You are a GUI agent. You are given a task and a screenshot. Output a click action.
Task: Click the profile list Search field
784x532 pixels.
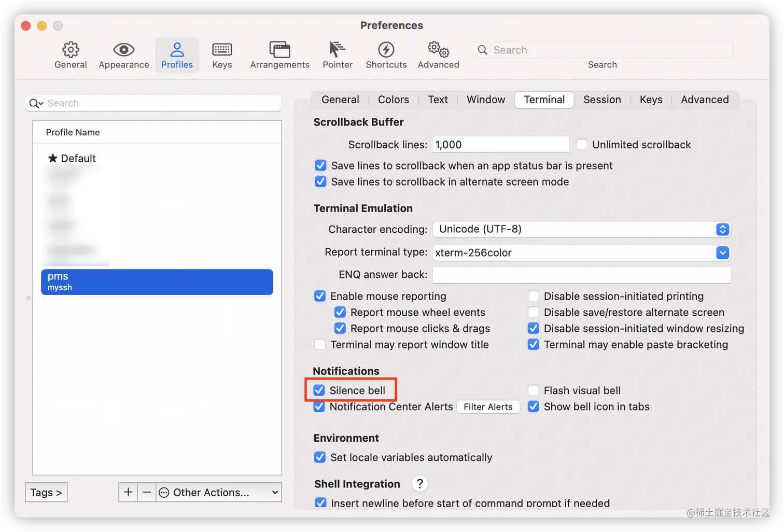pos(153,103)
